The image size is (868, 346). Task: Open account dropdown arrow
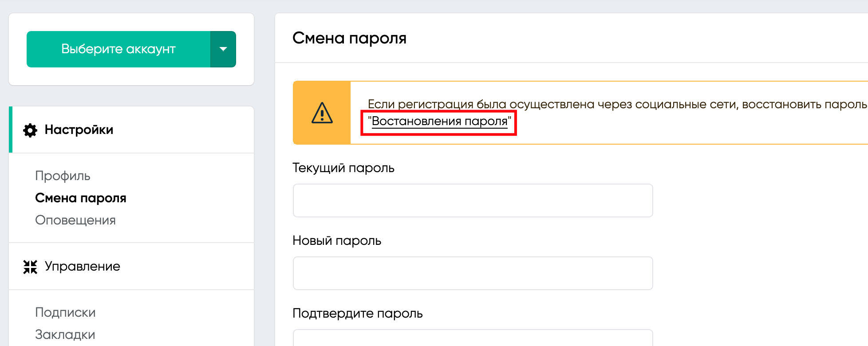pyautogui.click(x=223, y=49)
